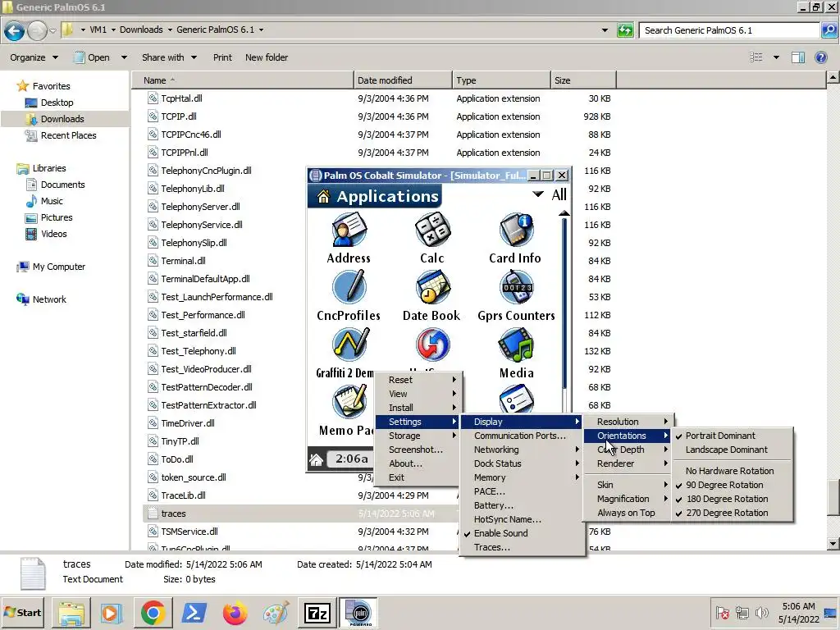840x630 pixels.
Task: Open Paint from the taskbar
Action: [276, 613]
